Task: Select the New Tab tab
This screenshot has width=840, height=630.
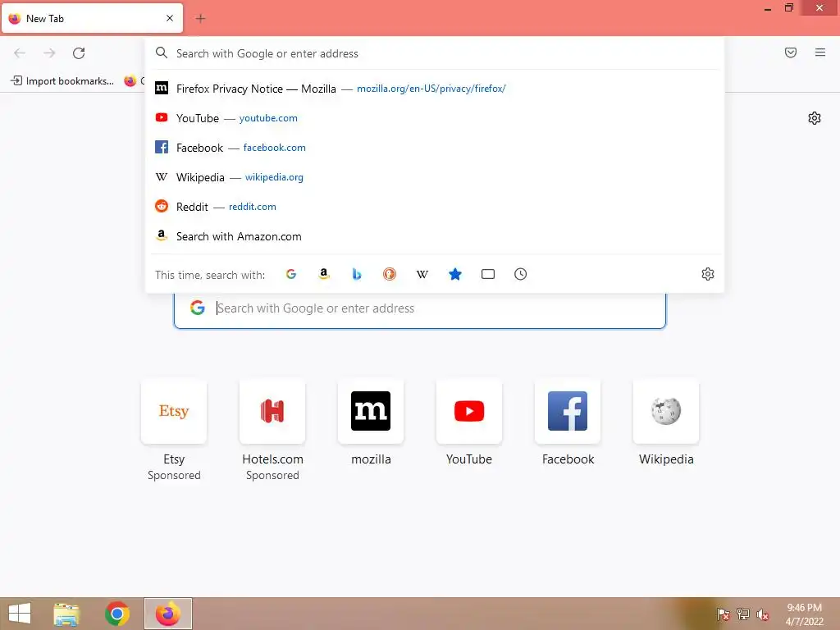Action: coord(92,18)
